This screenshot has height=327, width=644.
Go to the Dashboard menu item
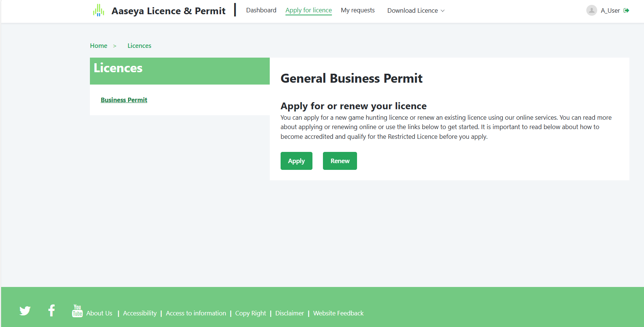[261, 10]
